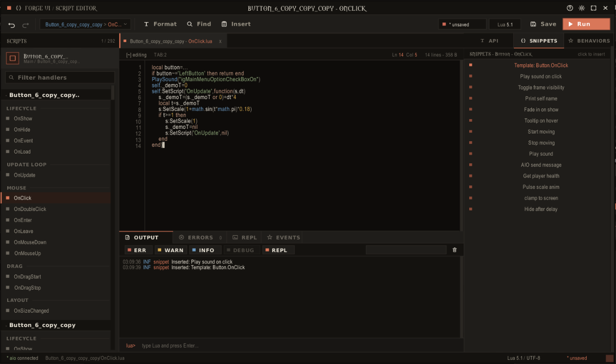
Task: Click the Filter handlers search field
Action: coord(60,78)
